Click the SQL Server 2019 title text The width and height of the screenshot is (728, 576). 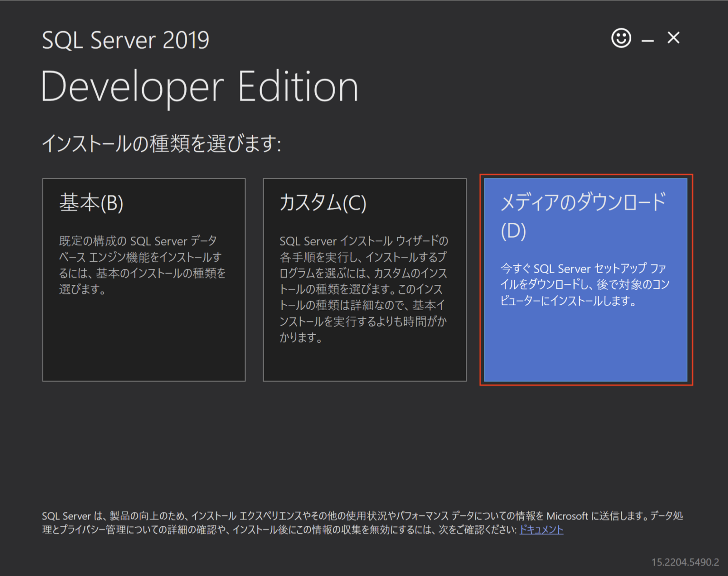(125, 40)
